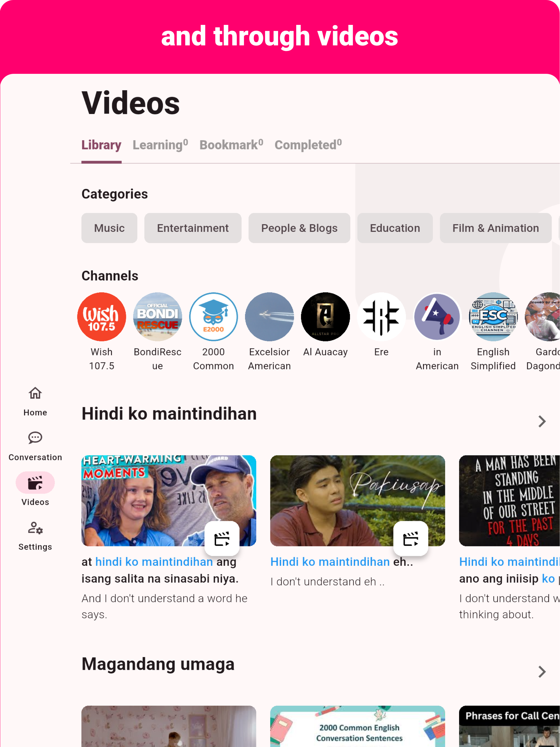Click the 'Magandang umaga' section heading

[x=158, y=664]
